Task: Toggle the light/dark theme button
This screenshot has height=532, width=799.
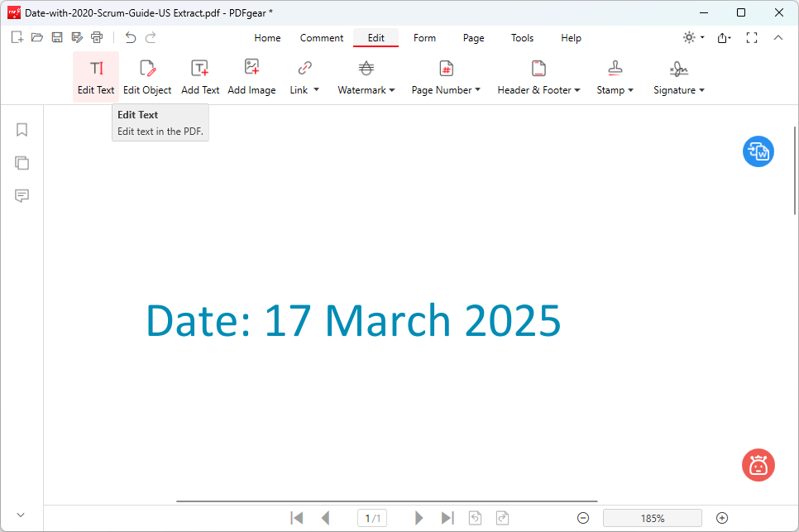Action: [689, 37]
